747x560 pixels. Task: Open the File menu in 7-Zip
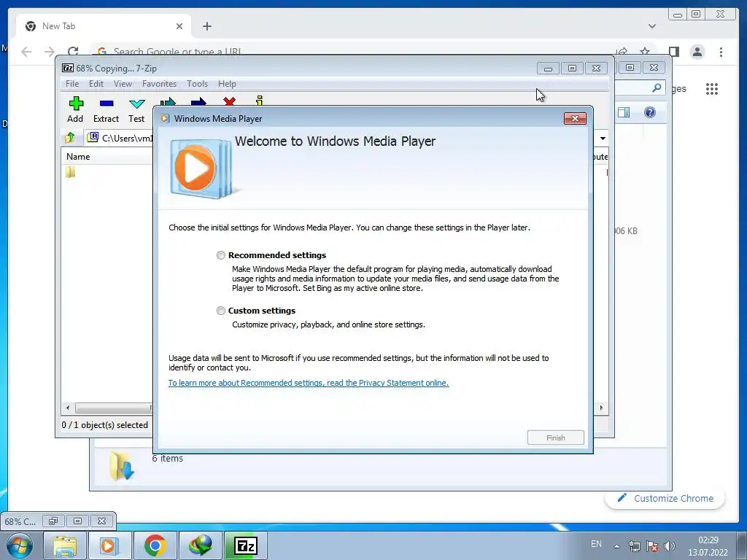click(72, 84)
